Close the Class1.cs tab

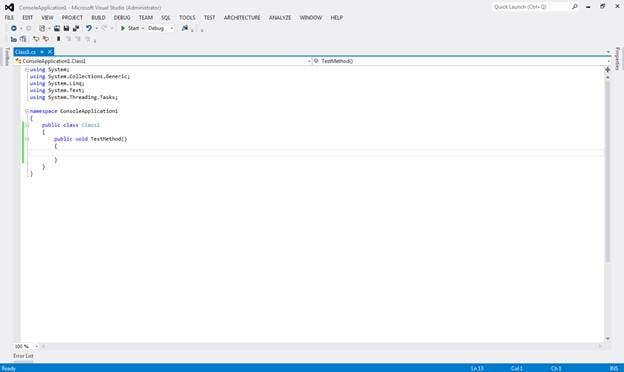pyautogui.click(x=50, y=52)
